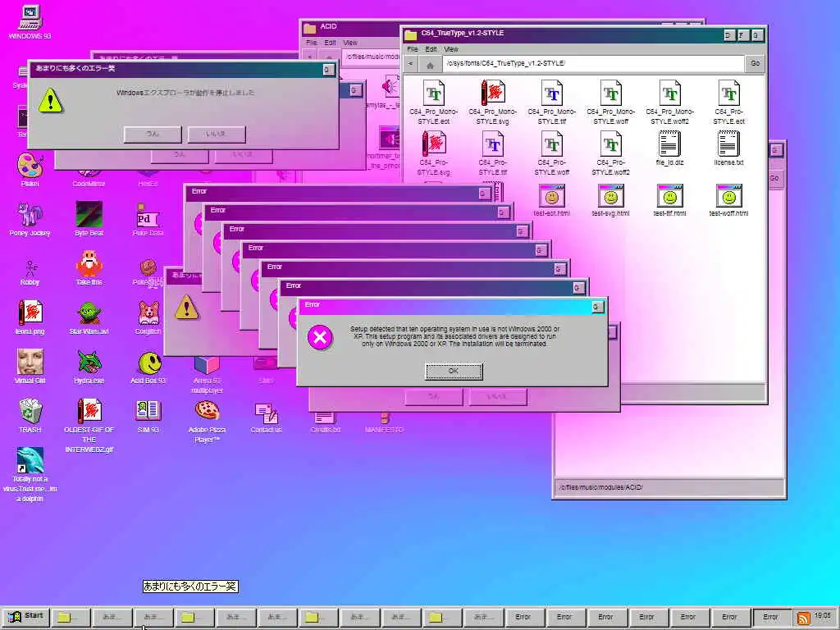
Task: Close the front Error dialog
Action: pos(597,307)
